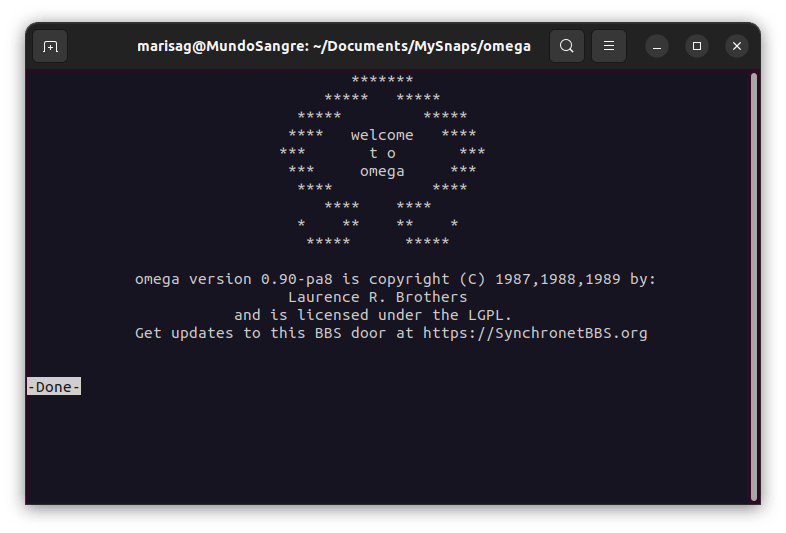Open the terminal search
786x533 pixels.
coord(566,46)
